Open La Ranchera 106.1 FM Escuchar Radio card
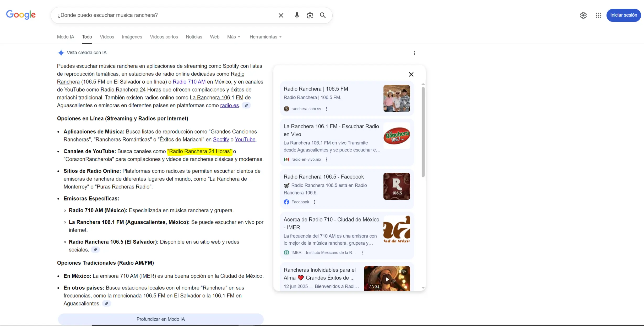This screenshot has width=644, height=326. click(347, 143)
